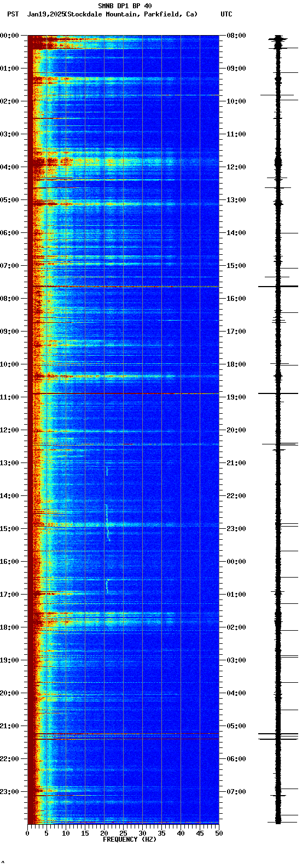Click the UTC time label '08:00'

click(x=236, y=36)
